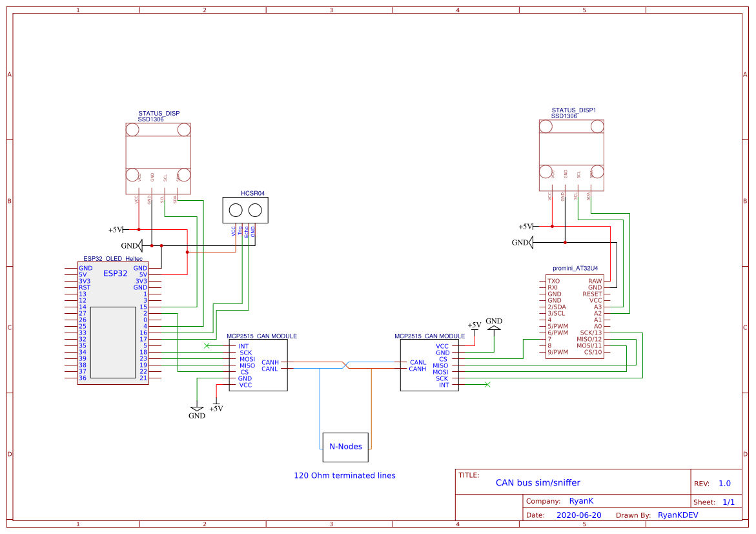Click SCK pin on left MCP2515 module
756x534 pixels.
click(246, 353)
